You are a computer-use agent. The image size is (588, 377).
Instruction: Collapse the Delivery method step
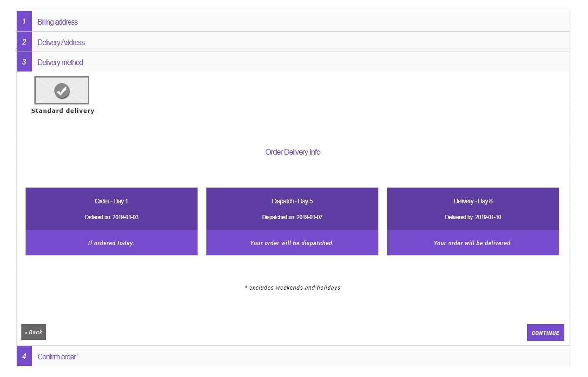293,62
